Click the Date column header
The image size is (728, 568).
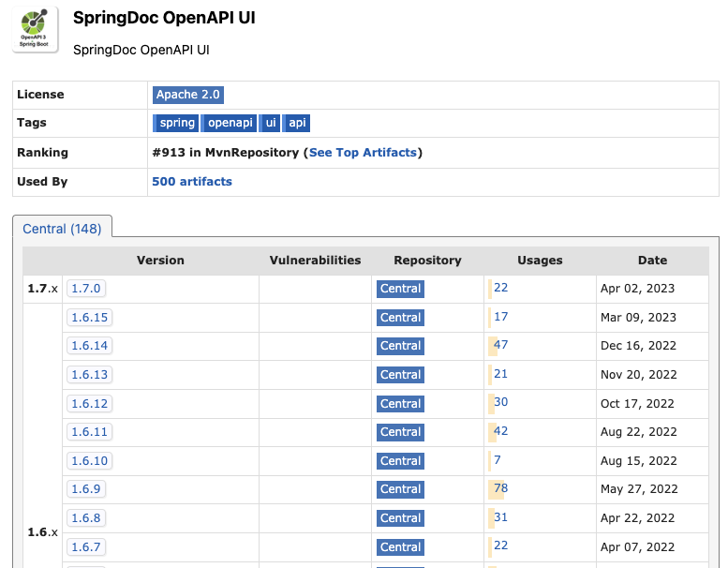pyautogui.click(x=652, y=261)
